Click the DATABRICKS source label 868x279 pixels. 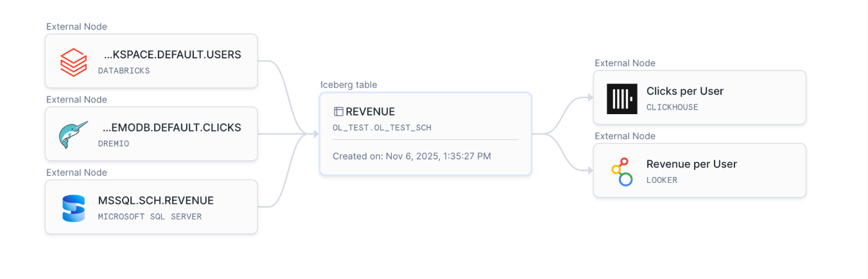click(124, 71)
